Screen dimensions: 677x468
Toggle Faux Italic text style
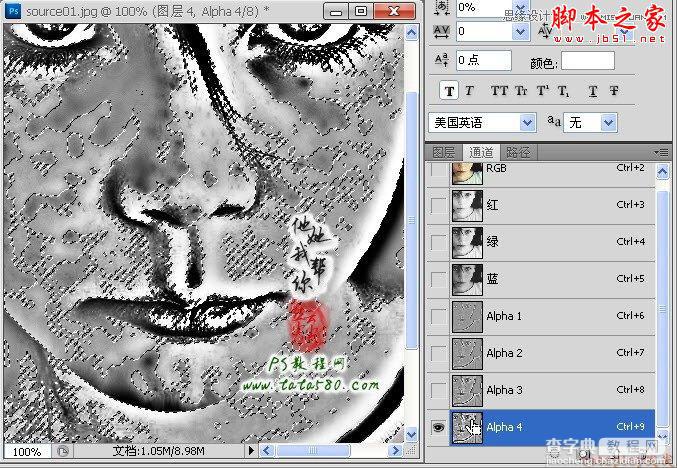coord(469,91)
